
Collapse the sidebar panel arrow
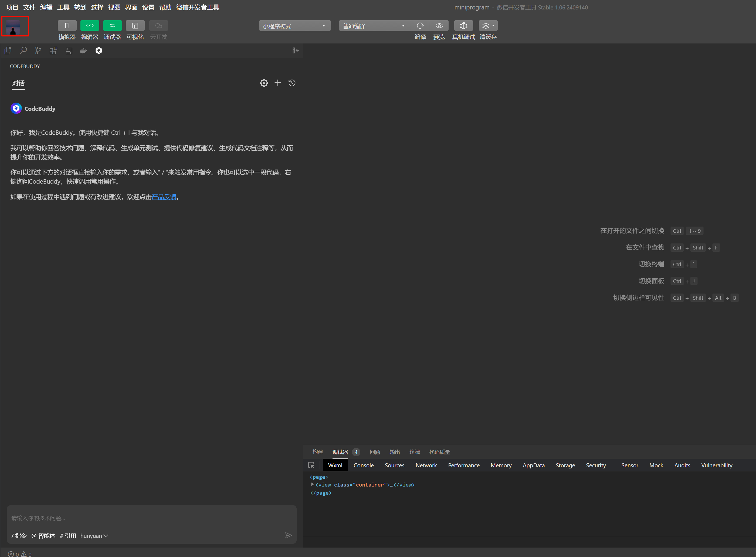[x=296, y=50]
